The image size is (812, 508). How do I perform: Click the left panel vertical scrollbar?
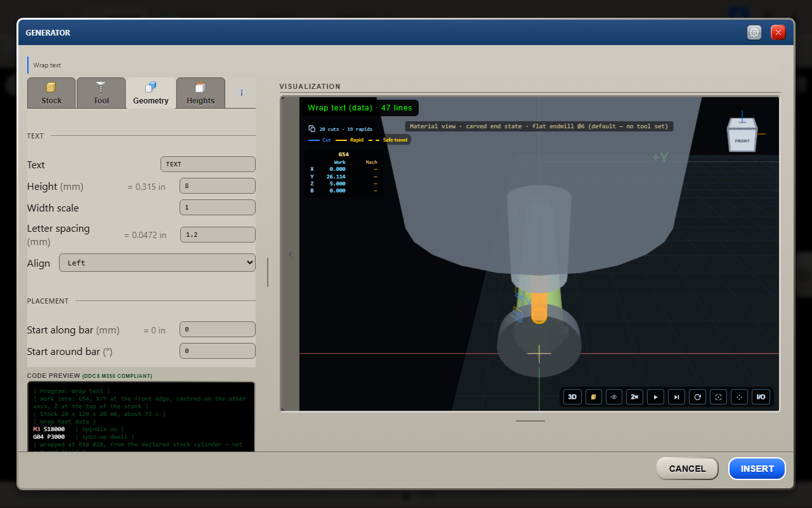[x=268, y=272]
